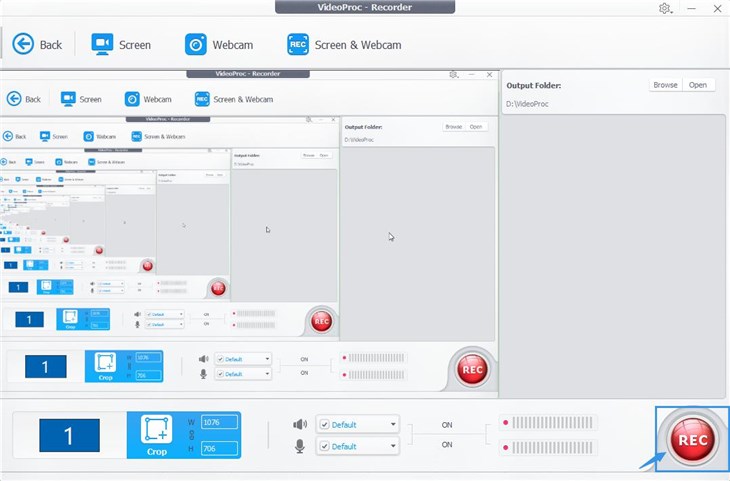
Task: Click Screen & Webcam icon in first nested preview
Action: (x=202, y=99)
